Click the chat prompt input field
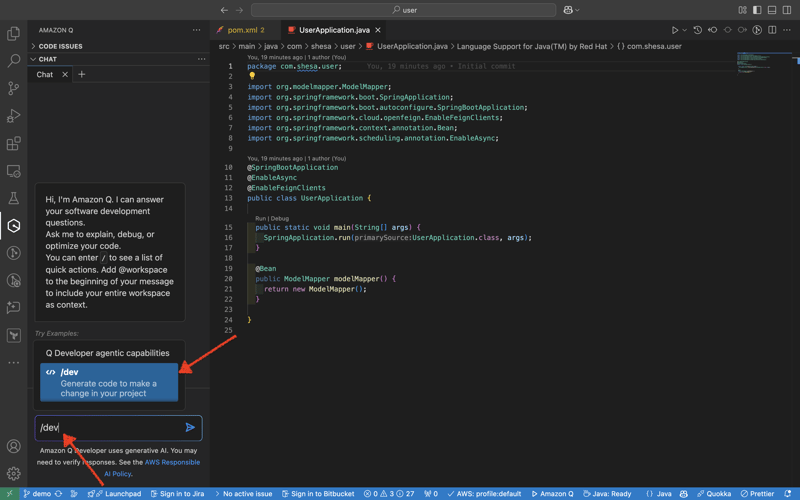 (108, 428)
